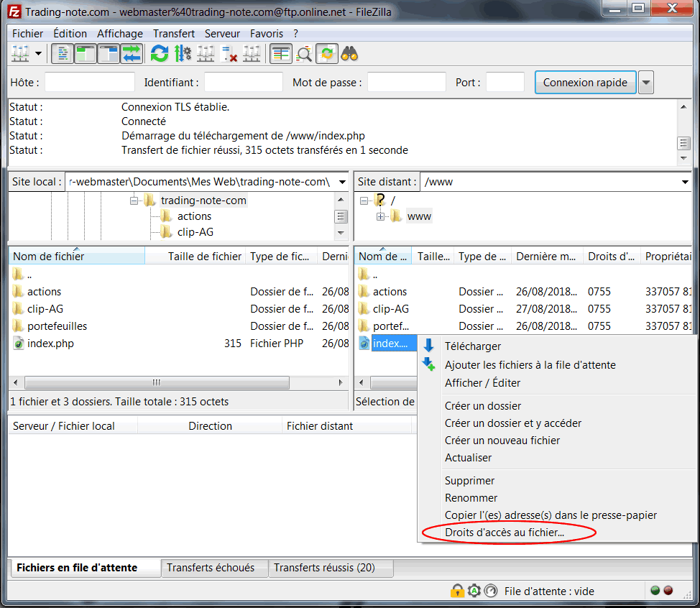The image size is (700, 608).
Task: Click the local file list horizontal scrollbar
Action: click(157, 382)
